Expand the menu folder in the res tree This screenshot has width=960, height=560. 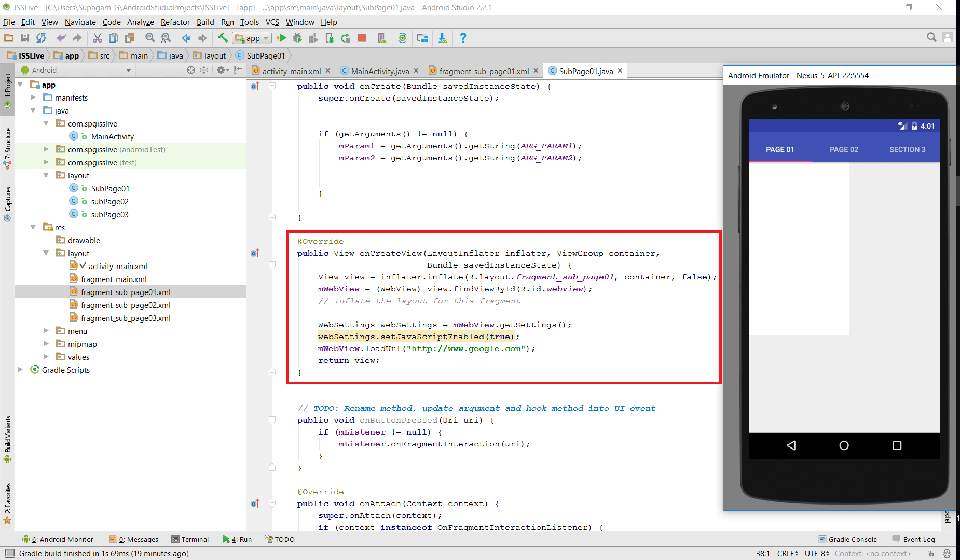[46, 330]
